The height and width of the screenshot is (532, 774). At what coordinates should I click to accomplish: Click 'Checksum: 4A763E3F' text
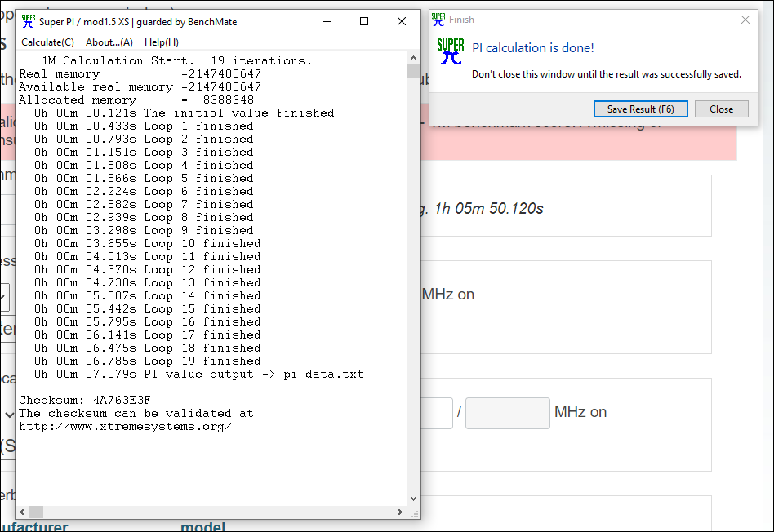pyautogui.click(x=84, y=401)
